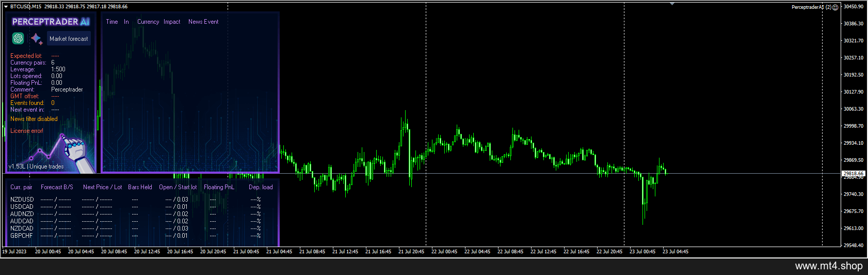The height and width of the screenshot is (275, 868).
Task: Click the v1.53L | Unique trades text
Action: click(x=36, y=166)
